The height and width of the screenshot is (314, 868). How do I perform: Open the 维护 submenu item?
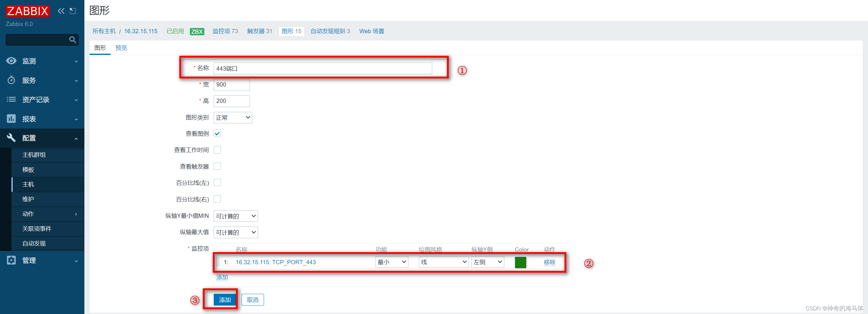click(x=48, y=199)
